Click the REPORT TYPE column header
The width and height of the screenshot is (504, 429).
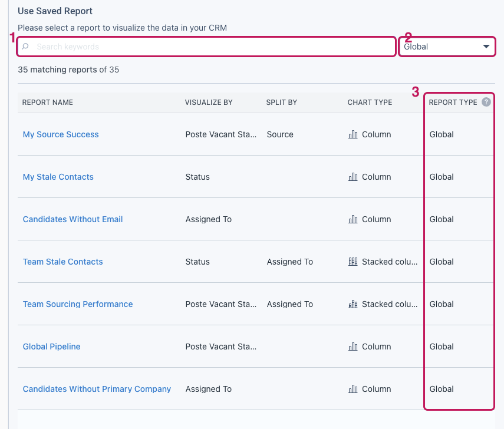[x=453, y=102]
